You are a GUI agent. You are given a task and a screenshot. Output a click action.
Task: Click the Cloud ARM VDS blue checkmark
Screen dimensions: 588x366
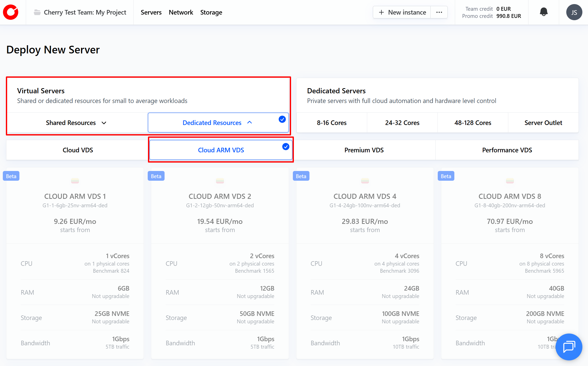click(286, 146)
